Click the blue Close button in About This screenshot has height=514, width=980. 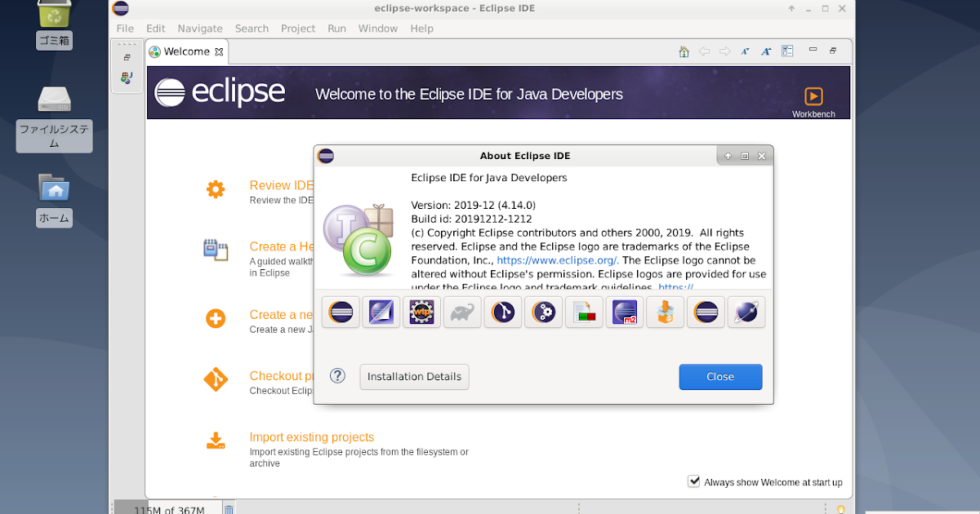[720, 376]
